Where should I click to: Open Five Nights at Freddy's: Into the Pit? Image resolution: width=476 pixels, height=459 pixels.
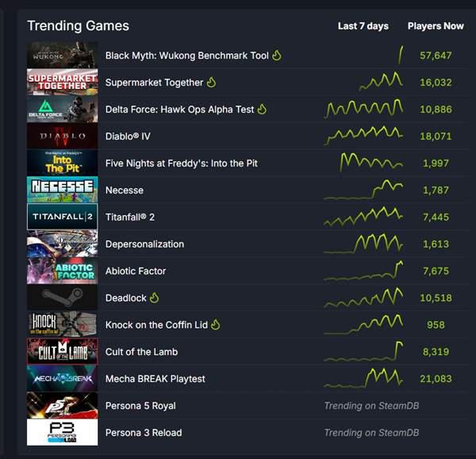(x=182, y=164)
